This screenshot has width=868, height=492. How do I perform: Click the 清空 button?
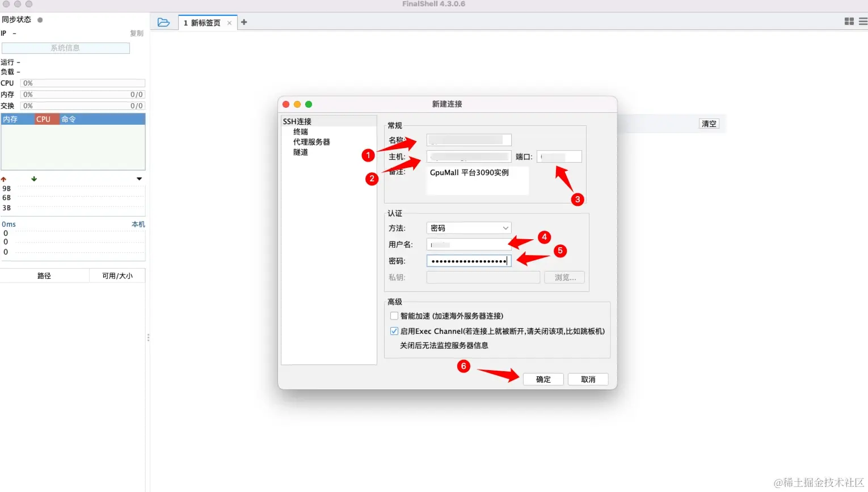click(x=709, y=124)
